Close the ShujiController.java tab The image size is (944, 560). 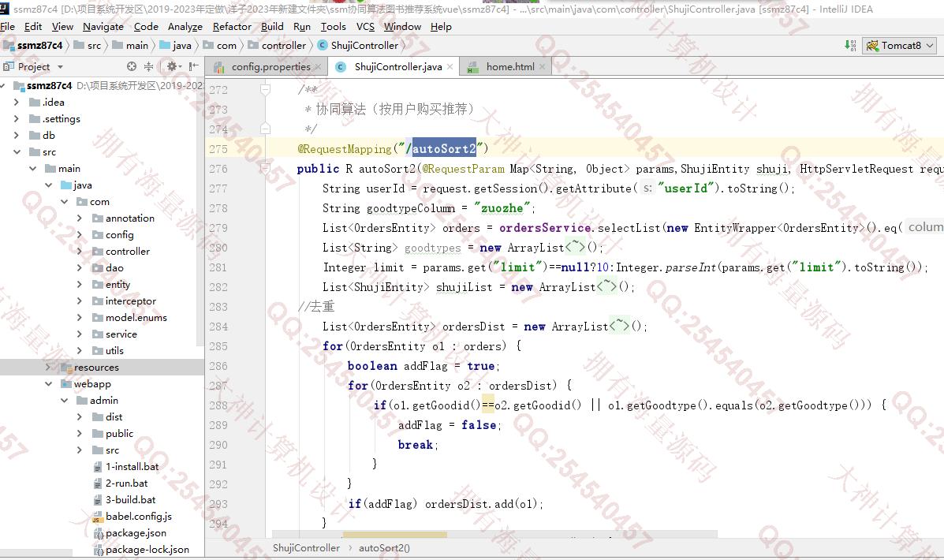coord(450,67)
